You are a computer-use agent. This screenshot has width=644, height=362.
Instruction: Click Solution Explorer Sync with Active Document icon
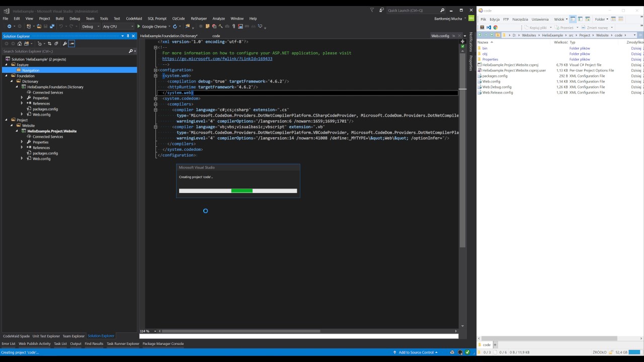[49, 43]
